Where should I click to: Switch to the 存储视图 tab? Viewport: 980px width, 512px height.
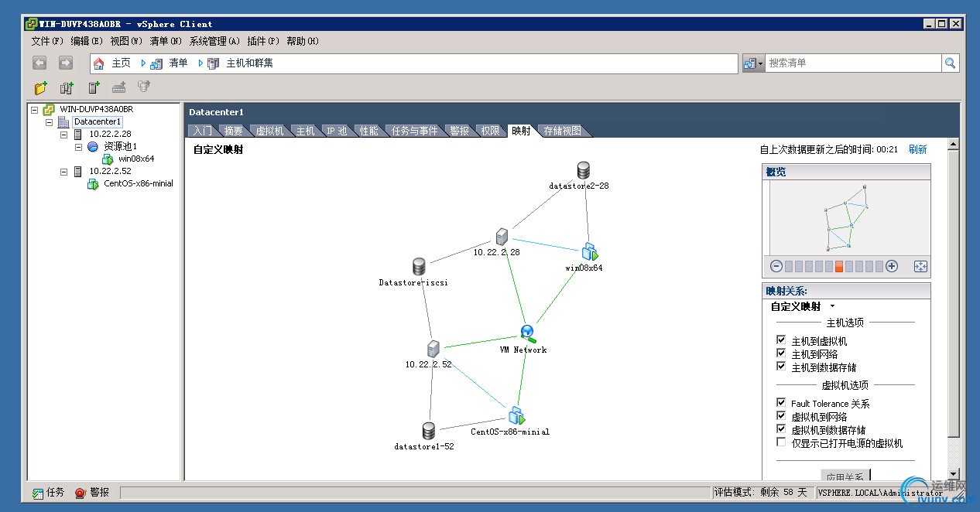pos(562,131)
